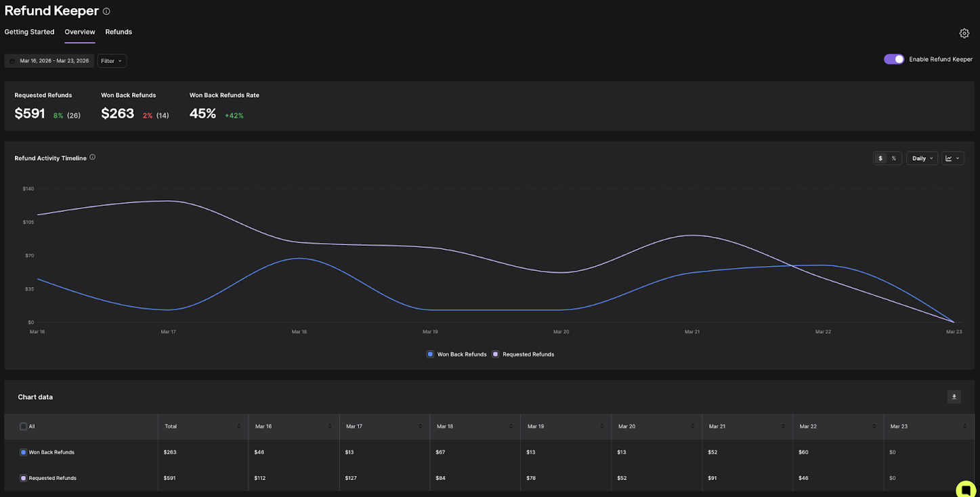The width and height of the screenshot is (980, 497).
Task: Click info icon beside Refund Keeper title
Action: coord(106,12)
